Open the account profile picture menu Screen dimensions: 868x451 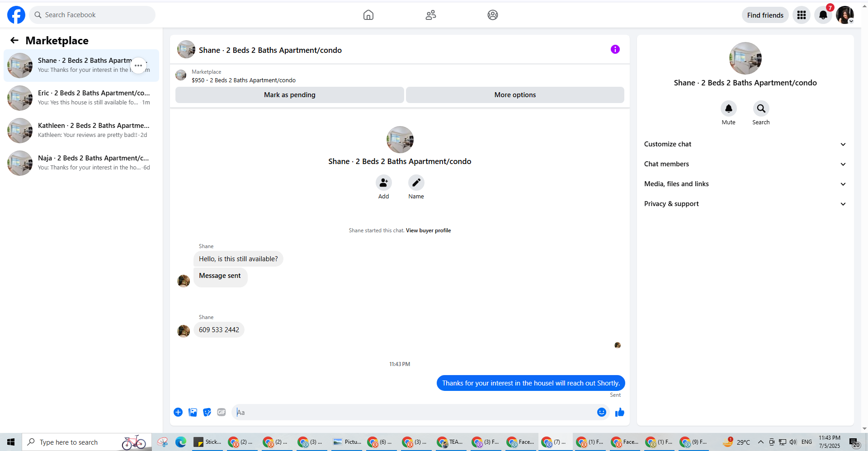pyautogui.click(x=845, y=15)
